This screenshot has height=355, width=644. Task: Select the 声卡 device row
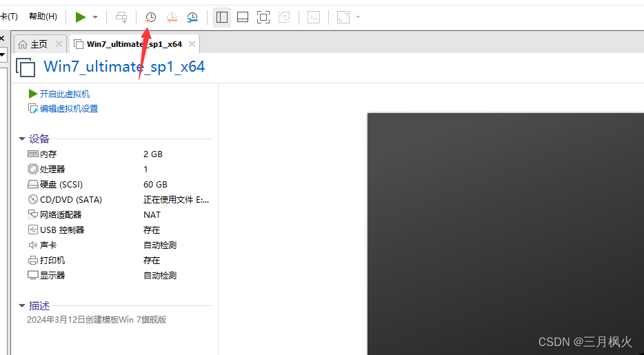coord(119,245)
